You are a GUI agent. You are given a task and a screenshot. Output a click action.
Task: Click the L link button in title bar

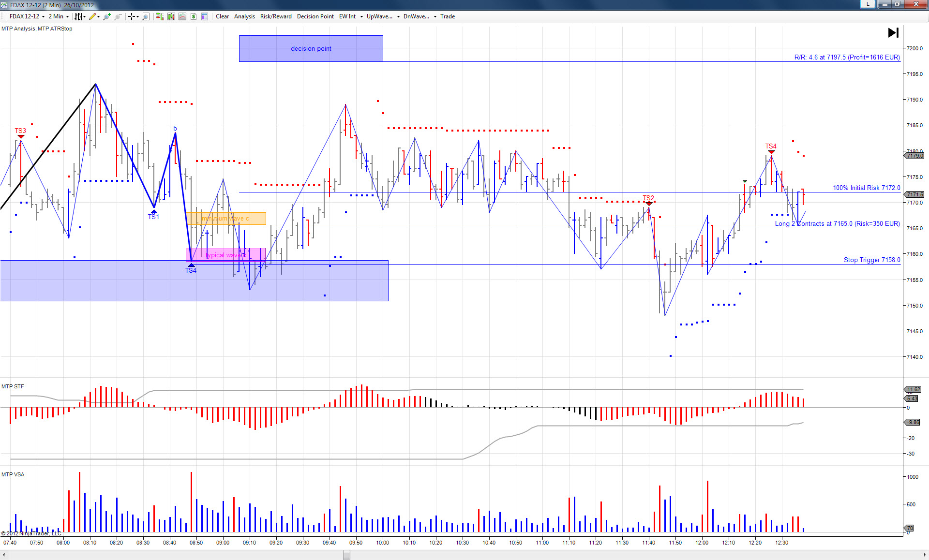pos(868,4)
